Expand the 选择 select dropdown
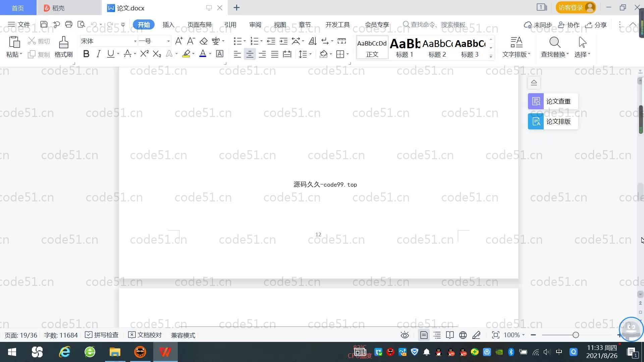Image resolution: width=644 pixels, height=362 pixels. (582, 54)
